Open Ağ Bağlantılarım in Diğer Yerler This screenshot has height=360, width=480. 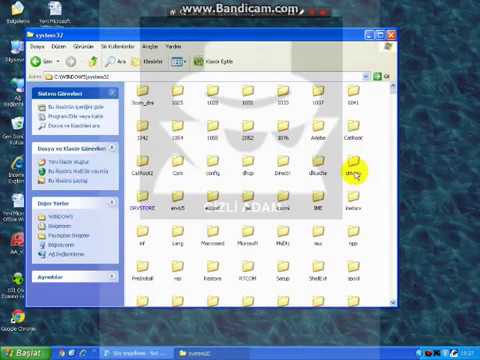coord(66,254)
